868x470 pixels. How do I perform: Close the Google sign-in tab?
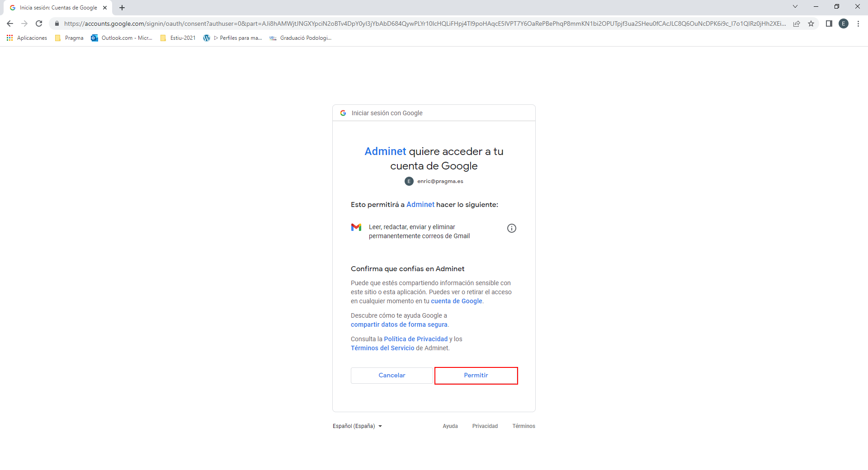tap(105, 8)
